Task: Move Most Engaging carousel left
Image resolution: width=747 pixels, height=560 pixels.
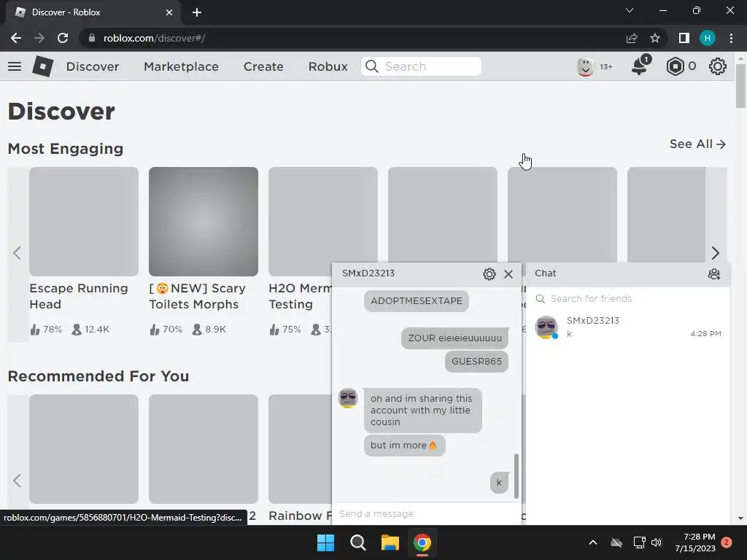Action: coord(18,253)
